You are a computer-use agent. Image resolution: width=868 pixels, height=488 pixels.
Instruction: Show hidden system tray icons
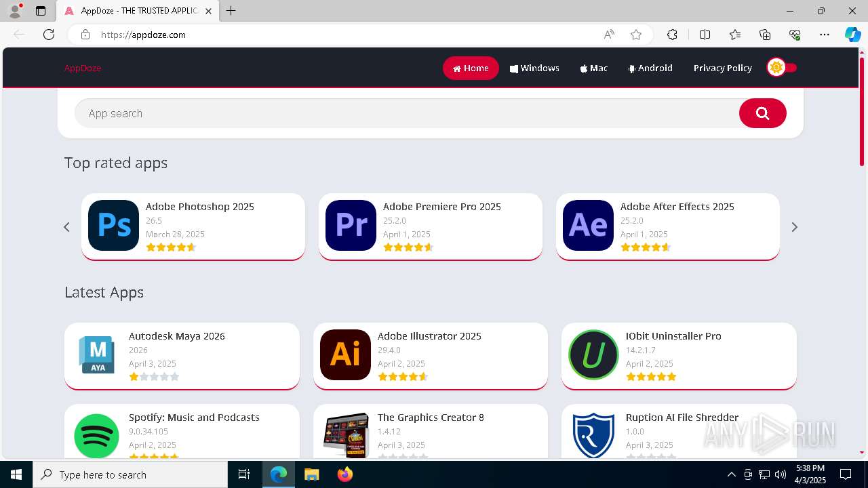pyautogui.click(x=731, y=474)
